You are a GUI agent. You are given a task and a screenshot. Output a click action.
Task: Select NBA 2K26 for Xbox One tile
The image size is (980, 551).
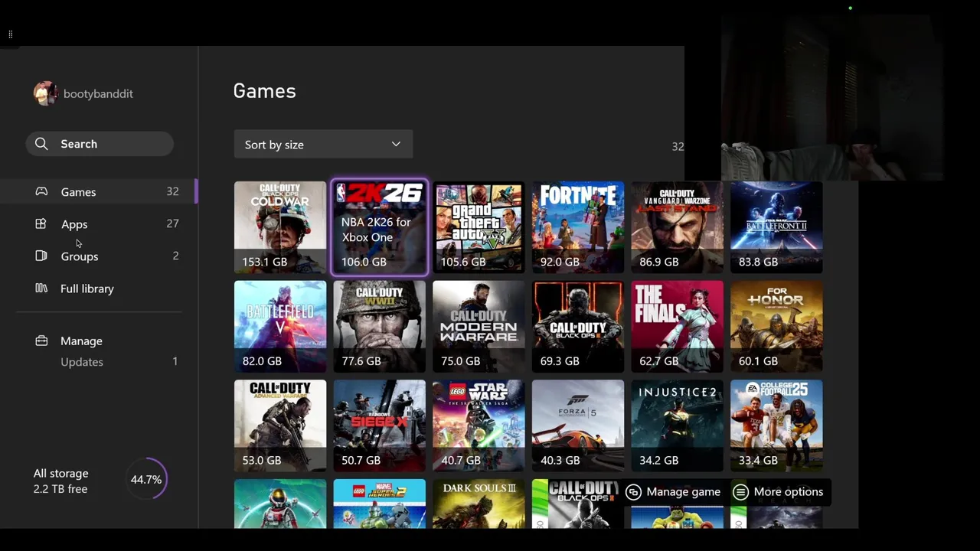tap(380, 227)
